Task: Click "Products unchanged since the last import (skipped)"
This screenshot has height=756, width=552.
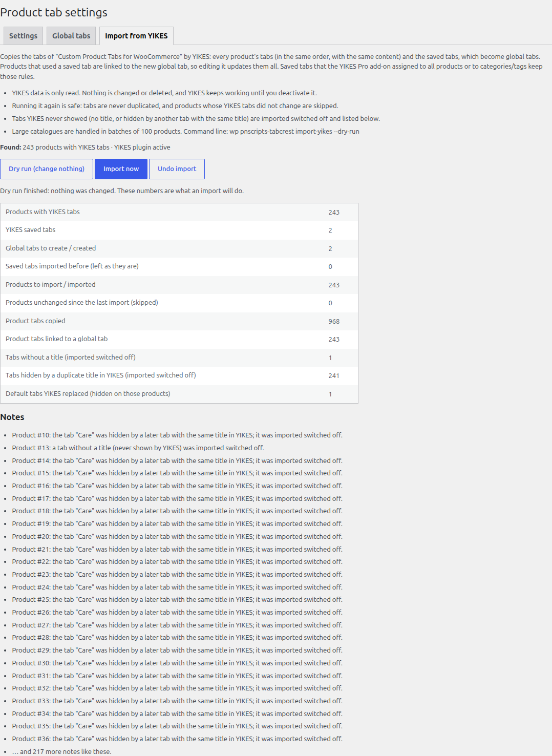Action: coord(82,303)
